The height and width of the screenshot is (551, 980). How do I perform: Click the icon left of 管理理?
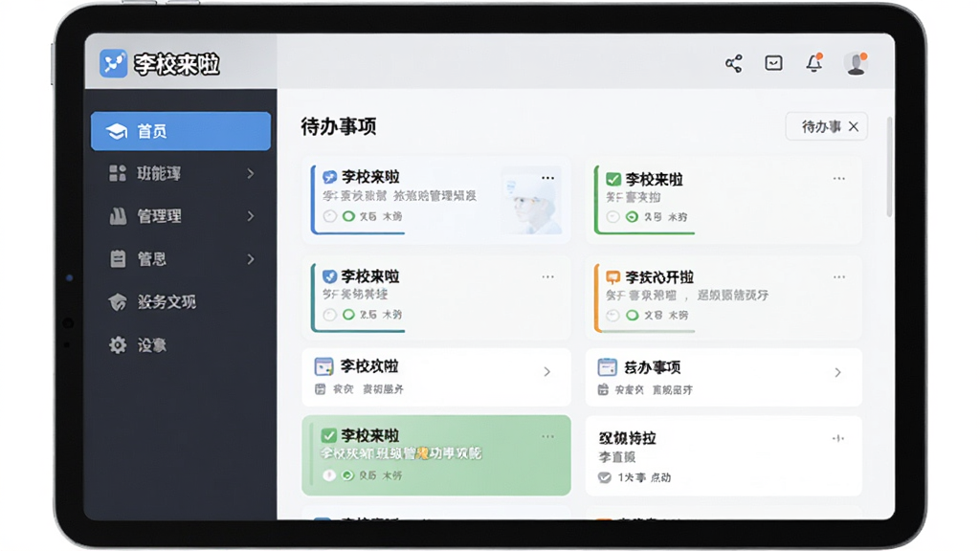pos(118,216)
